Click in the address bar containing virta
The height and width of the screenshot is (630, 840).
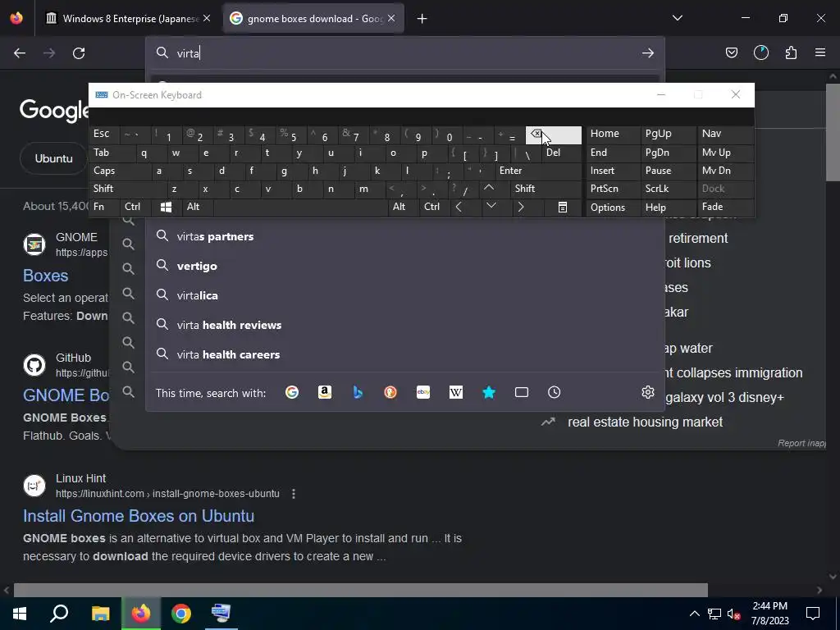coord(404,53)
